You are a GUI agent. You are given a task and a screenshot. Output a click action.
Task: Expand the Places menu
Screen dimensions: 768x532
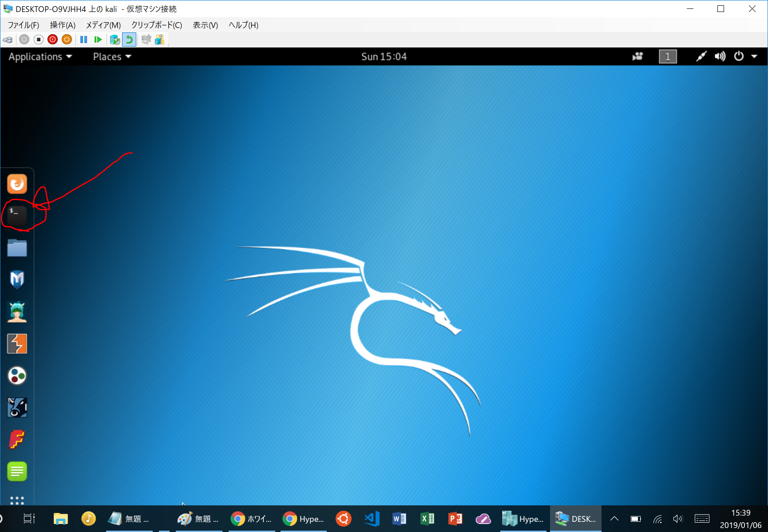[x=112, y=57]
